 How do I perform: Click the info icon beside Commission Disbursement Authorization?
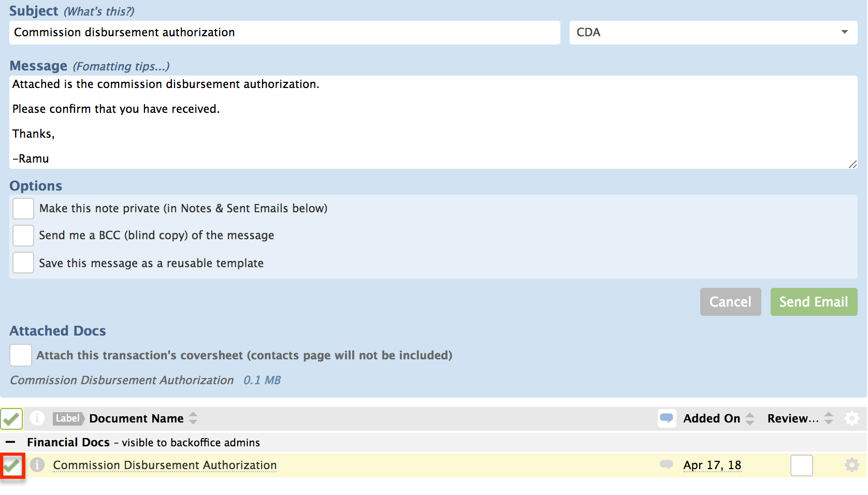(37, 465)
